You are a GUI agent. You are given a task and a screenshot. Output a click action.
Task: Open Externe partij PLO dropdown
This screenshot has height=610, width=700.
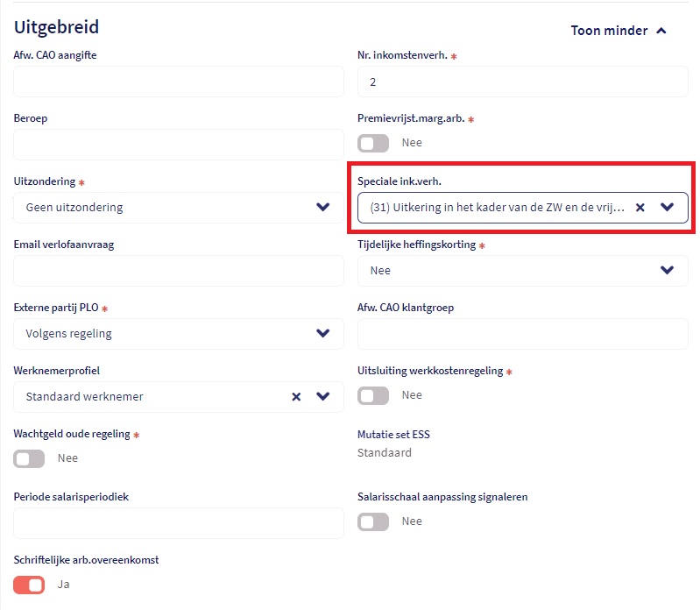coord(323,334)
